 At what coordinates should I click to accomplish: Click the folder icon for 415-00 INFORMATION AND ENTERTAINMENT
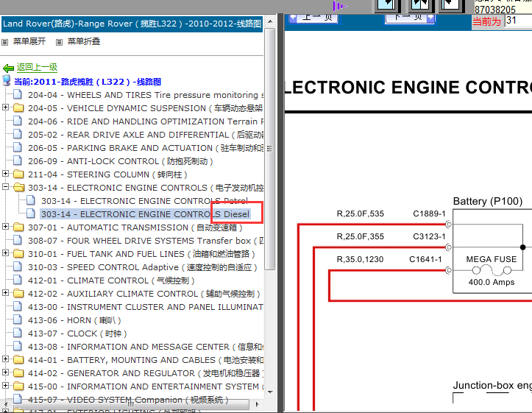[18, 386]
